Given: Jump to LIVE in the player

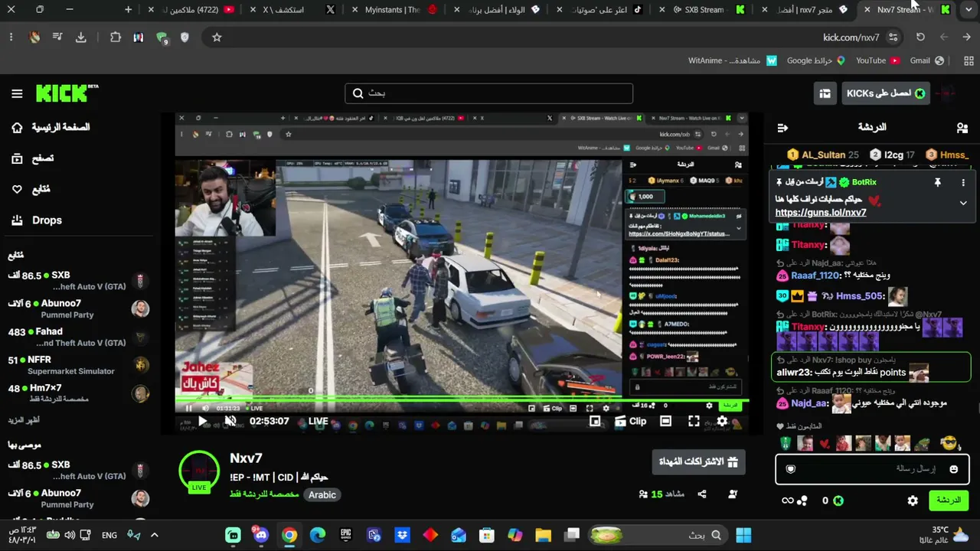Looking at the screenshot, I should tap(318, 422).
